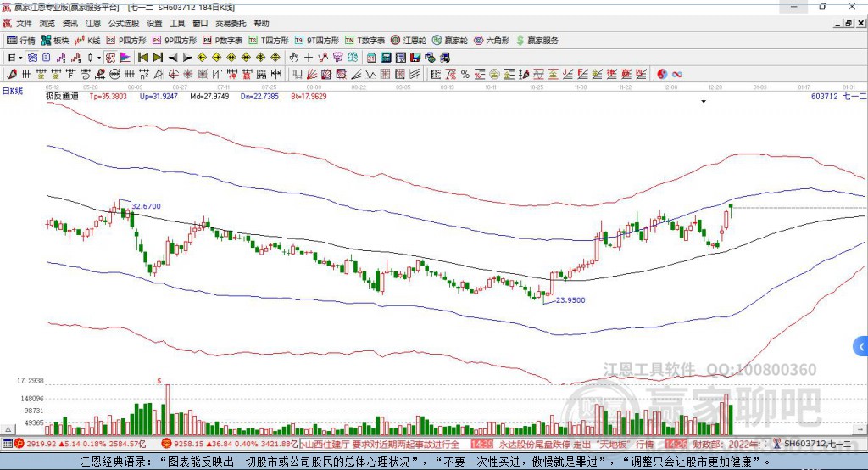
Task: Open the 9T四方形 tool
Action: (x=317, y=41)
